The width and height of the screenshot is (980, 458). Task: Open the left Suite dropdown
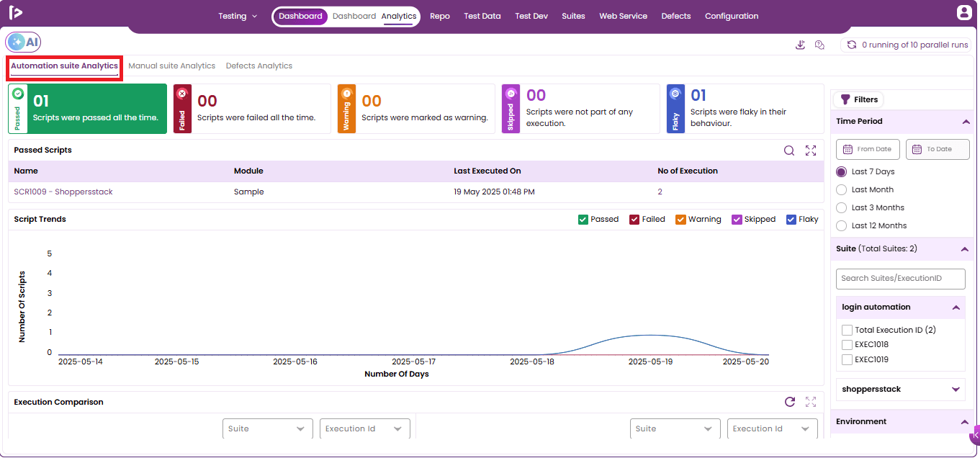point(268,428)
